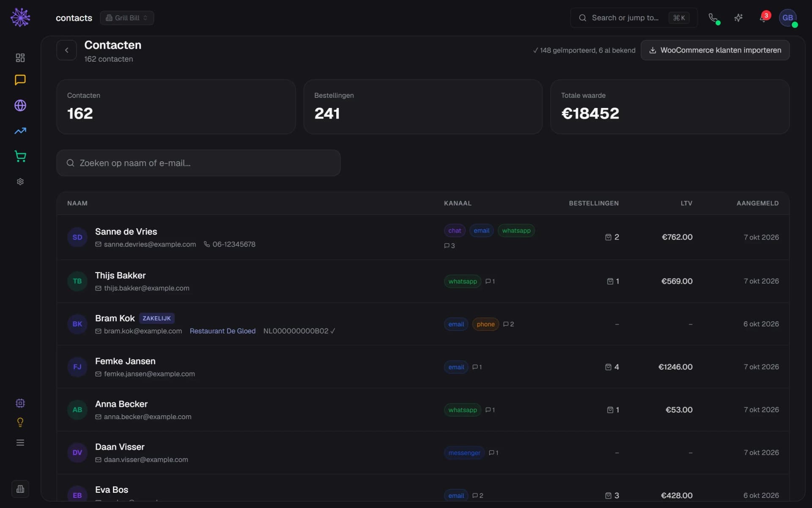Select Thijs Bakker contact name
Image resolution: width=812 pixels, height=508 pixels.
[x=121, y=276]
